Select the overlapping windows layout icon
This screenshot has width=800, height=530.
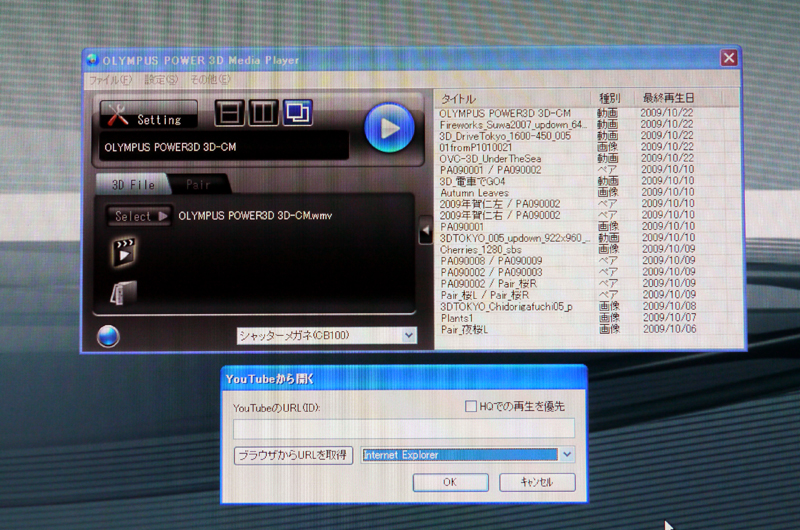(x=297, y=112)
